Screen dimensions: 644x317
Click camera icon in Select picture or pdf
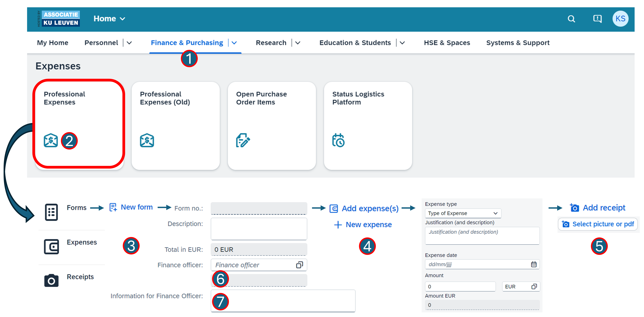(566, 224)
